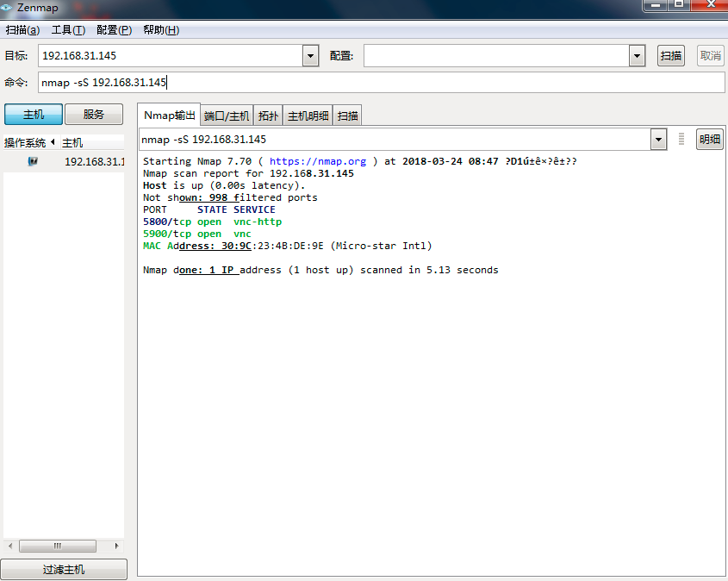
Task: Click the 扫描 scan button
Action: click(x=671, y=56)
